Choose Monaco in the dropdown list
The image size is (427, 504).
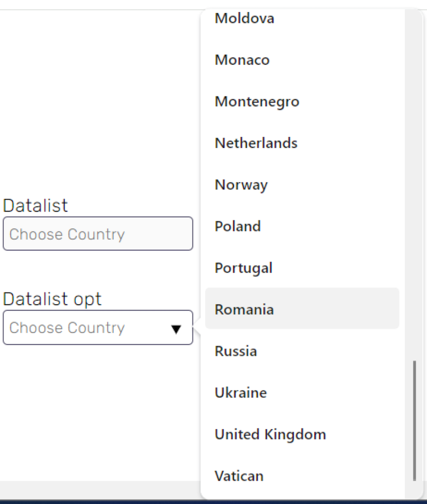[302, 60]
